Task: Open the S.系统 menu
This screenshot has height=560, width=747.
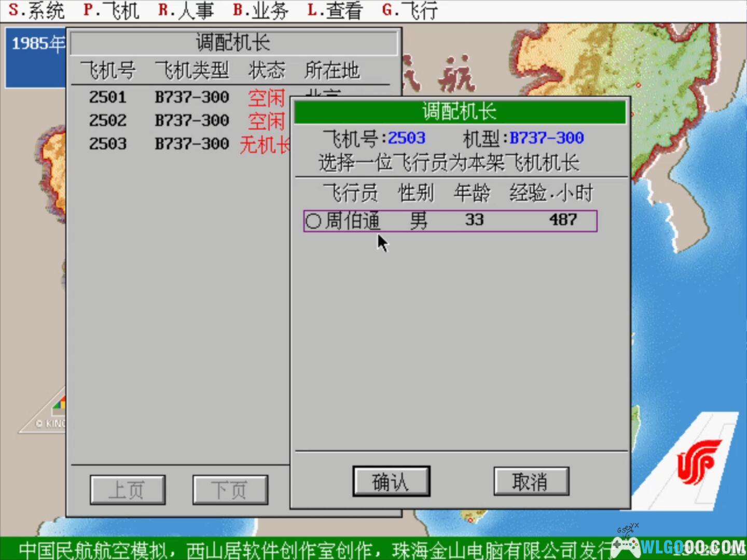Action: 36,10
